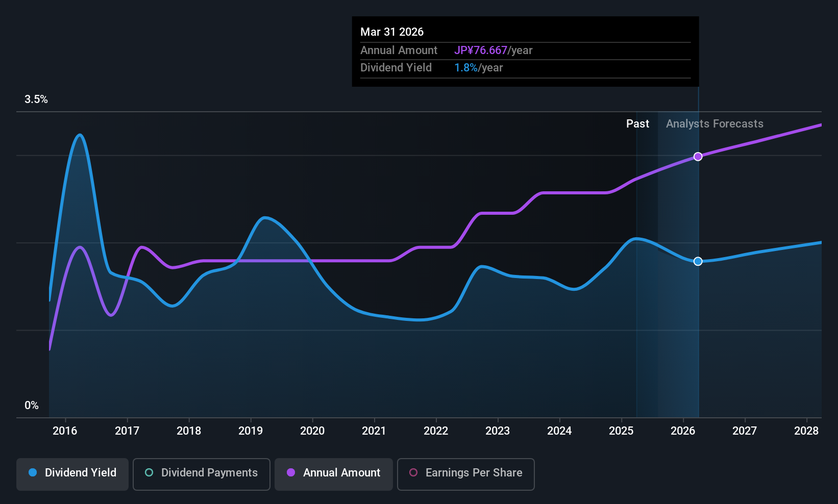Click the 3.5% y-axis label
This screenshot has height=504, width=838.
click(36, 99)
